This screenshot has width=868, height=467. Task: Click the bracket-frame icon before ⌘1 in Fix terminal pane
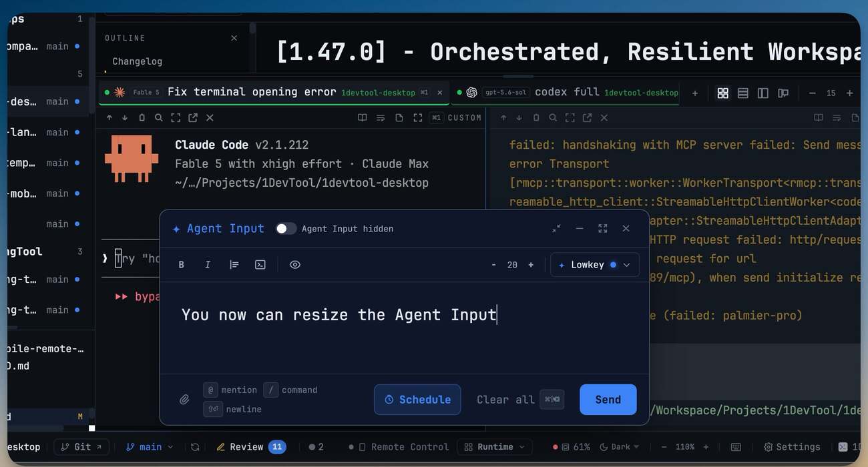pos(417,117)
